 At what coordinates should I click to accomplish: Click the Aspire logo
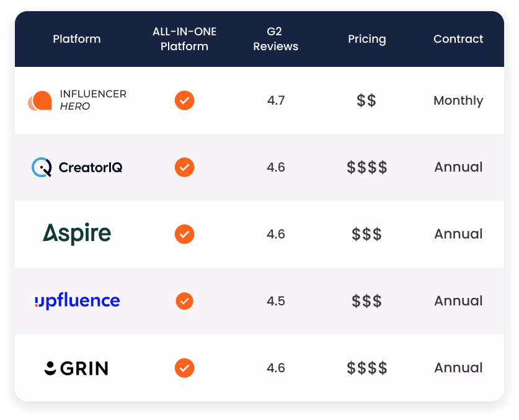(x=77, y=234)
